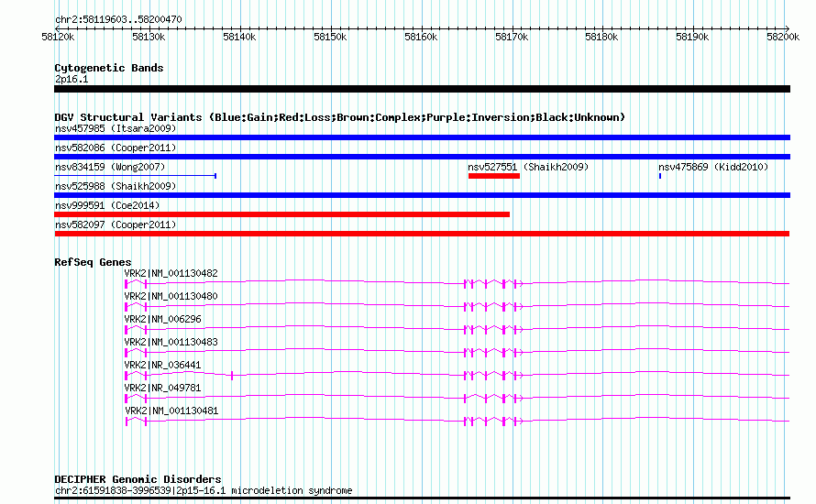Click the DECIPHER Genomic Disorders heading
Viewport: 816px width, 504px height.
[x=138, y=479]
